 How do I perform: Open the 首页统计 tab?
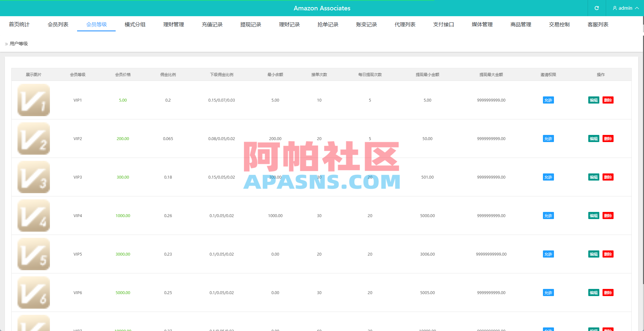[19, 25]
